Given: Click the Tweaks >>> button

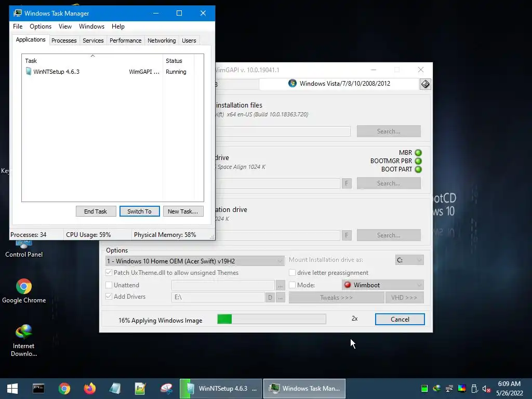Looking at the screenshot, I should [x=336, y=298].
